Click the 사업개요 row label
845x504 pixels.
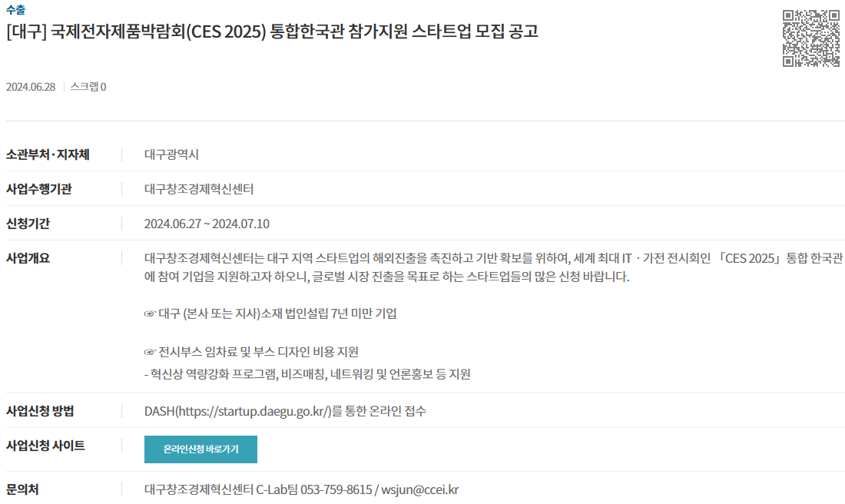[28, 258]
